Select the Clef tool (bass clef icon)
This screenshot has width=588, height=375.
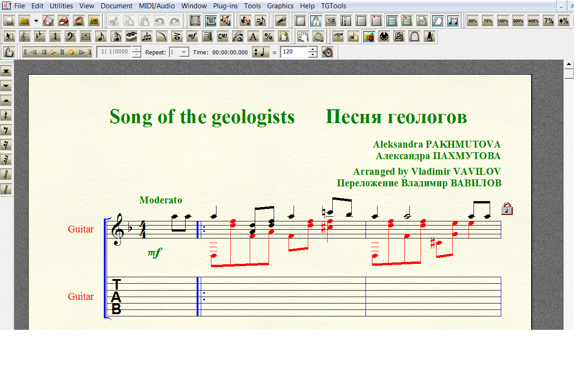pyautogui.click(x=70, y=36)
